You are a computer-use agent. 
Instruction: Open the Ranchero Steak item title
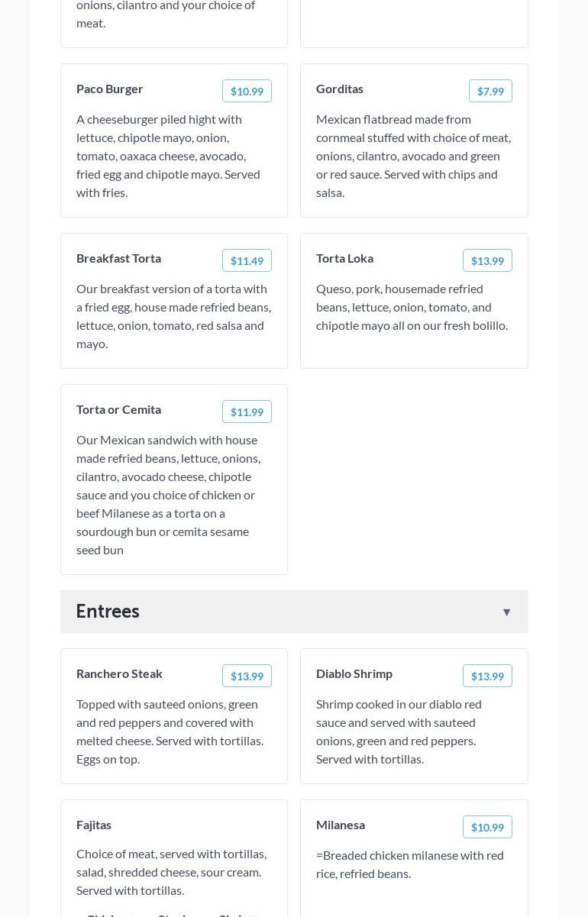click(119, 673)
